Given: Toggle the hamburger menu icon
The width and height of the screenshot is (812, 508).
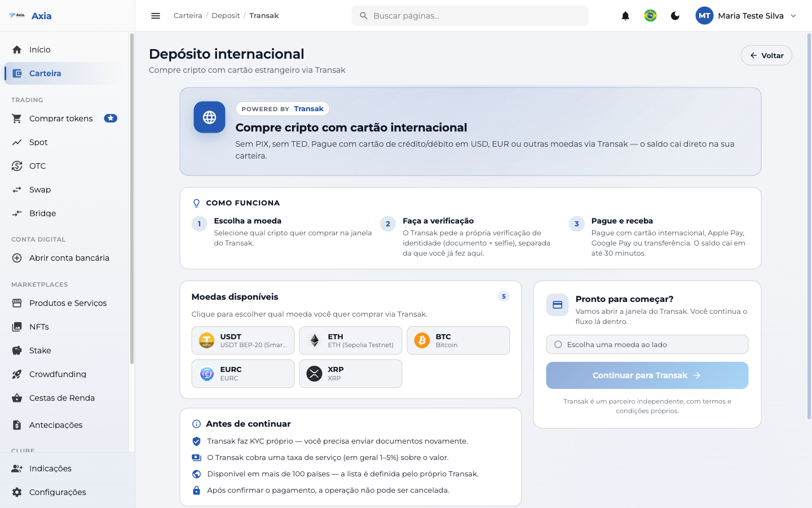Looking at the screenshot, I should point(156,16).
